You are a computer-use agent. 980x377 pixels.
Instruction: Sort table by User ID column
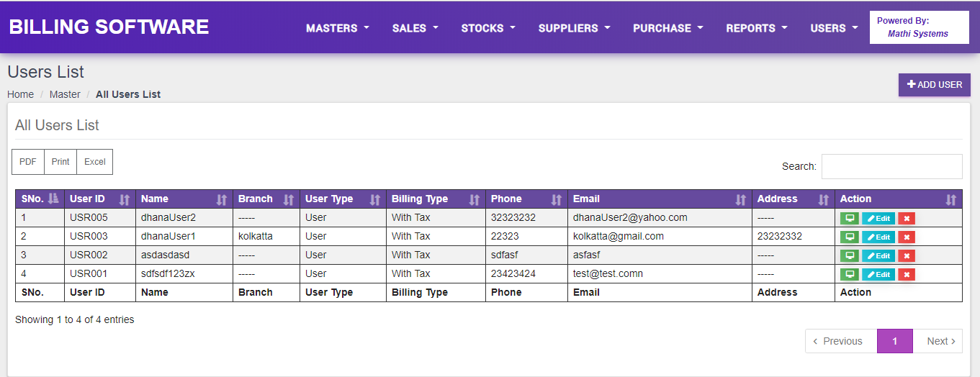(x=100, y=199)
